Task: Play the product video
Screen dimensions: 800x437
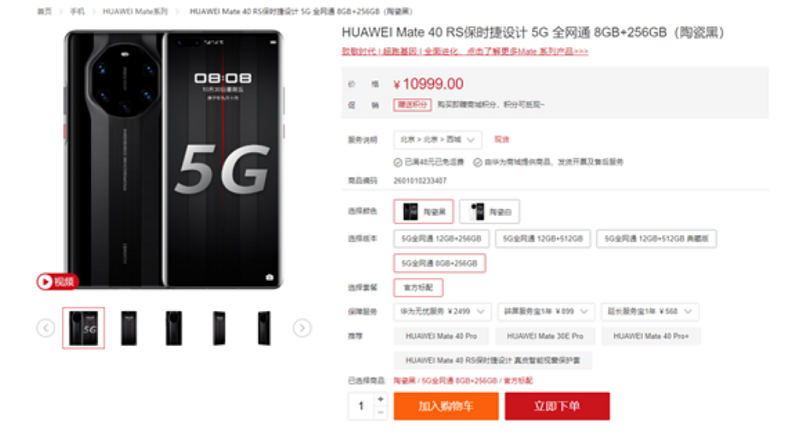Action: click(57, 281)
